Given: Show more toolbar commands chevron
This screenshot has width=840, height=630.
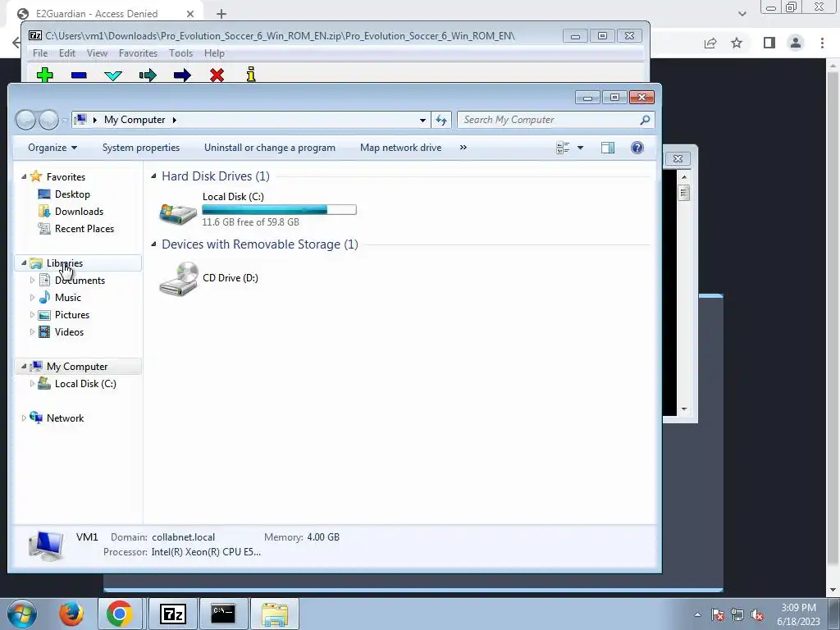Looking at the screenshot, I should tap(463, 148).
